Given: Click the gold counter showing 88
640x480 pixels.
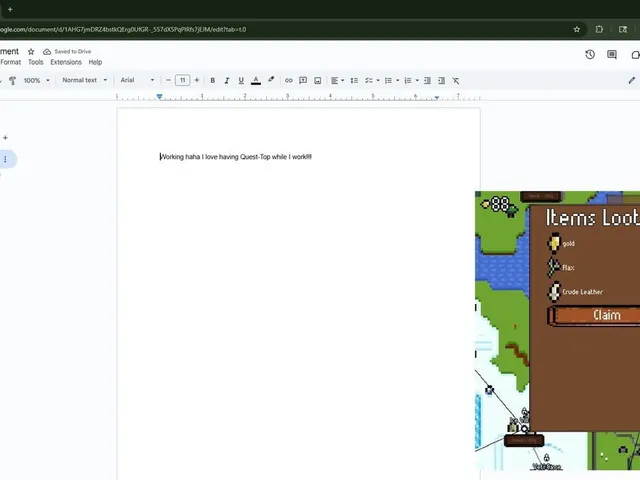Looking at the screenshot, I should (496, 204).
